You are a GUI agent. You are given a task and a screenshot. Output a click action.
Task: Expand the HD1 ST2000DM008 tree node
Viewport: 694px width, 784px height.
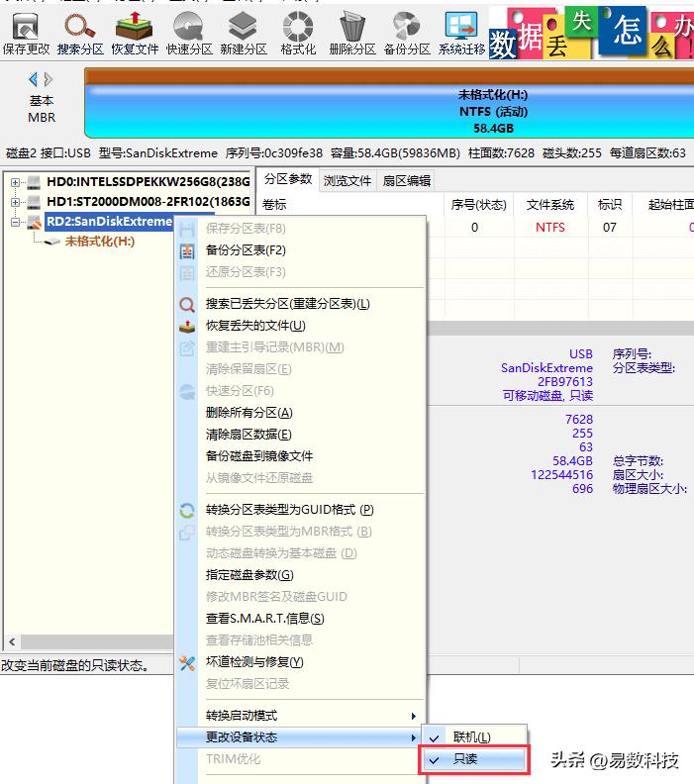click(x=15, y=203)
